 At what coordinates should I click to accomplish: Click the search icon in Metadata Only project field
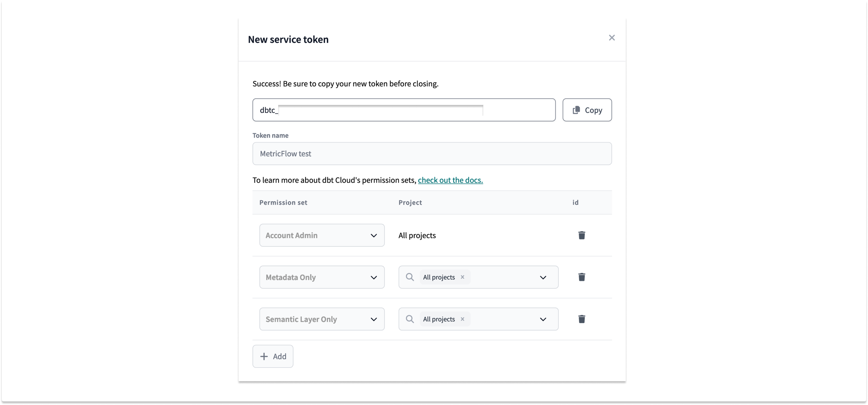[x=410, y=277]
